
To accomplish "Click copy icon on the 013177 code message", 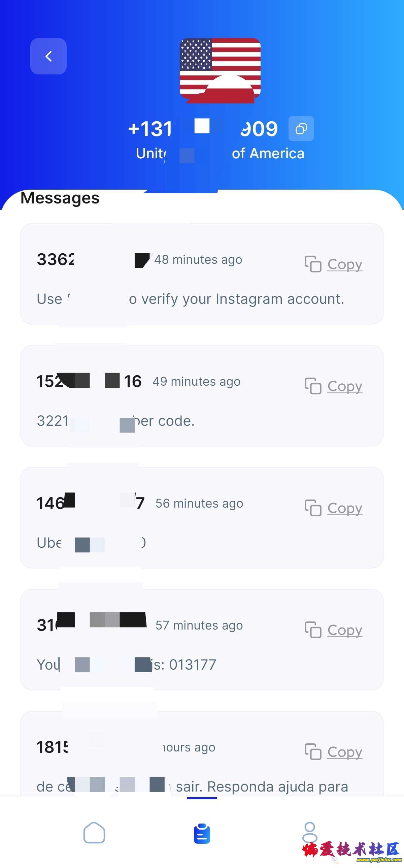I will 313,630.
